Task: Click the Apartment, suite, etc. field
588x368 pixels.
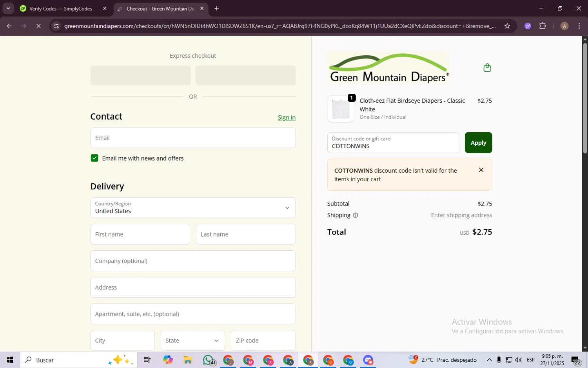Action: pyautogui.click(x=193, y=314)
